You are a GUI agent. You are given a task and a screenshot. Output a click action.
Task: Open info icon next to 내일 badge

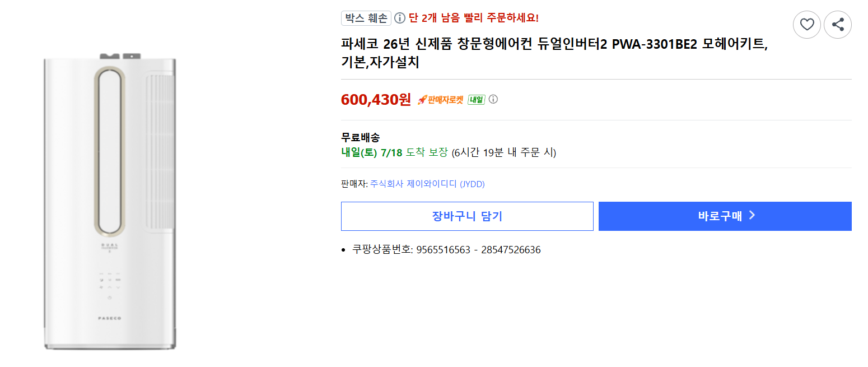point(493,99)
